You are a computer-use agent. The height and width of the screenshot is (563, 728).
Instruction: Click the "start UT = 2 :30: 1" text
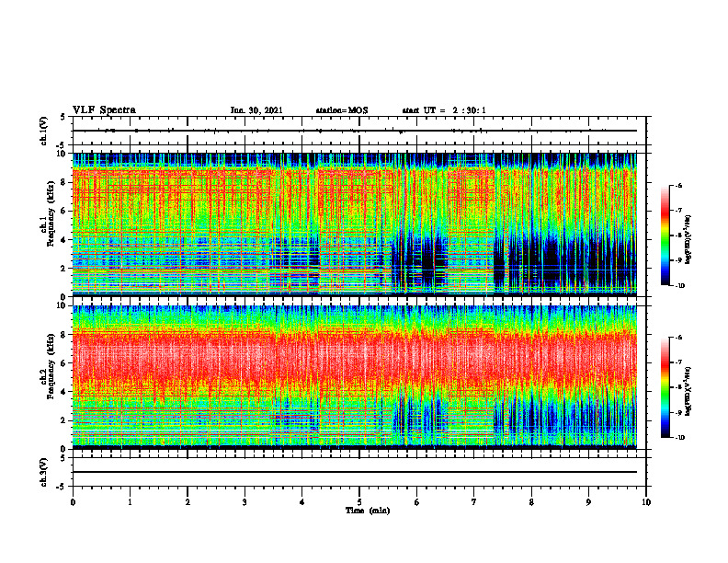pos(444,110)
